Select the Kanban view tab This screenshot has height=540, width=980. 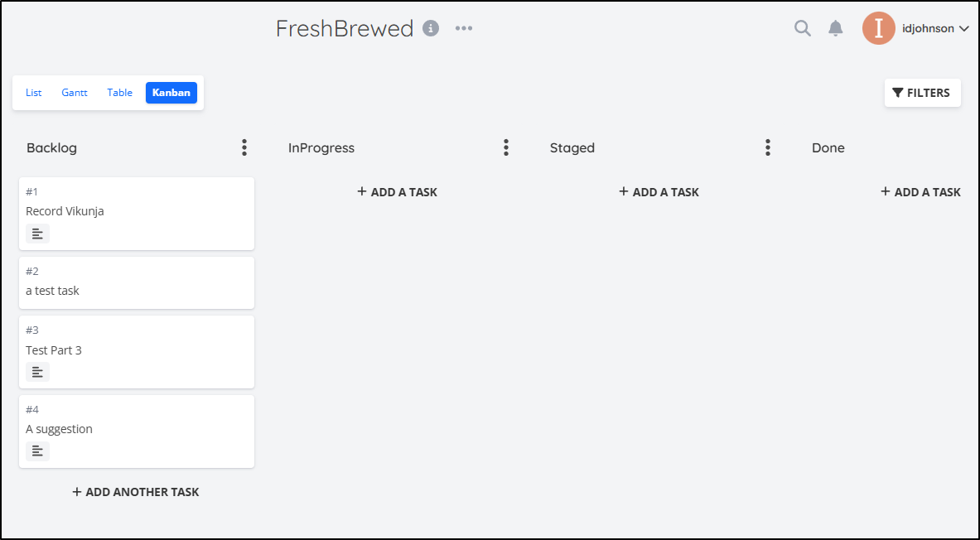pyautogui.click(x=171, y=93)
